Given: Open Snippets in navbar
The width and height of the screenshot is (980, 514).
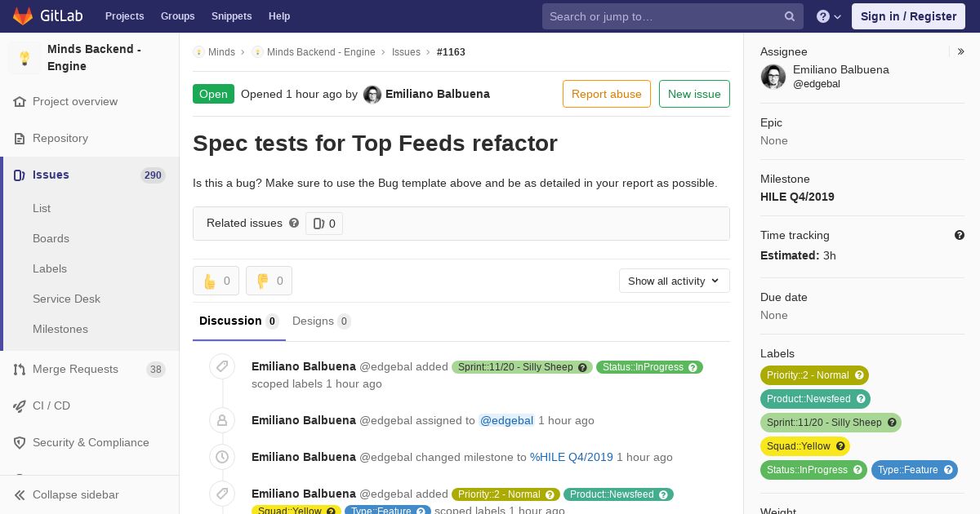Looking at the screenshot, I should click(231, 16).
